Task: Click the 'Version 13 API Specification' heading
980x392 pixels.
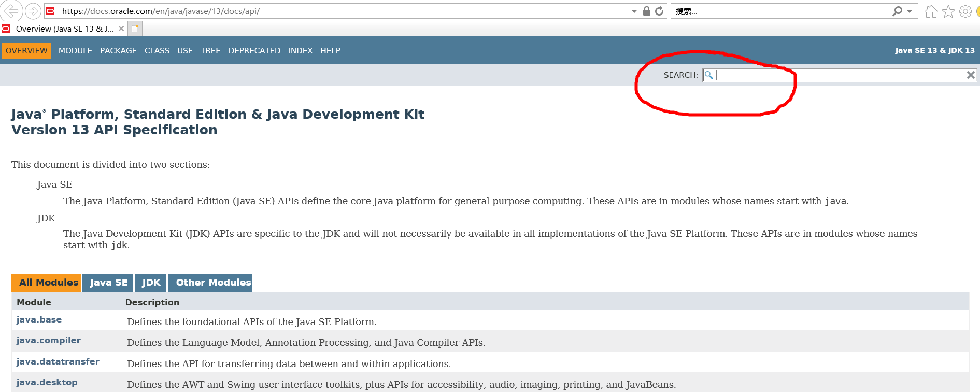Action: [x=114, y=130]
